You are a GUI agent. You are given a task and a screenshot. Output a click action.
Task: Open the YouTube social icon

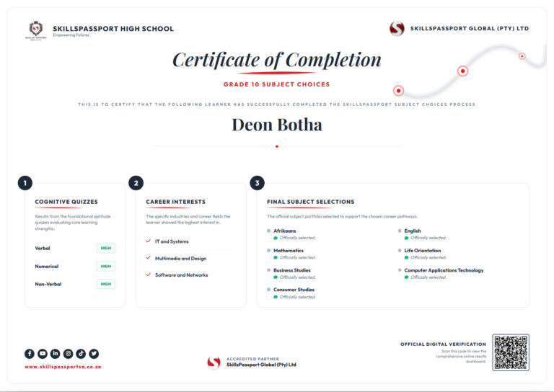point(43,353)
